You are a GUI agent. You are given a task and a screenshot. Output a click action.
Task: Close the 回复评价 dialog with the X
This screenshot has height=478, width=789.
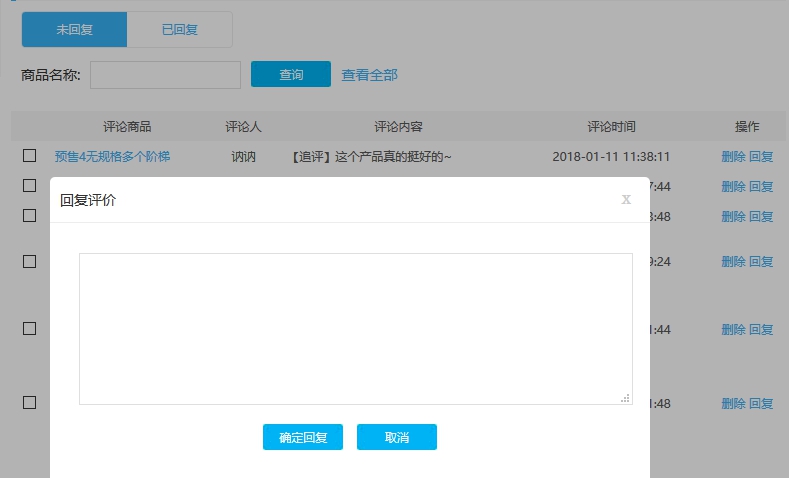coord(626,199)
